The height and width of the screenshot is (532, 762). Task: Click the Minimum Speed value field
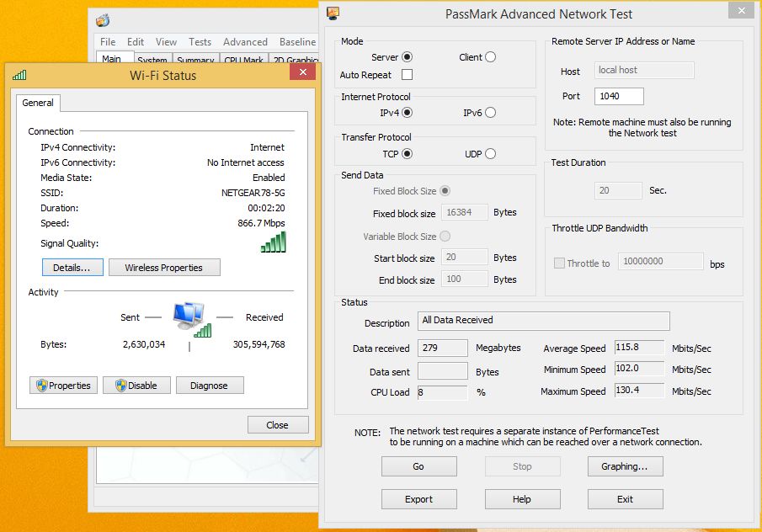tap(640, 368)
